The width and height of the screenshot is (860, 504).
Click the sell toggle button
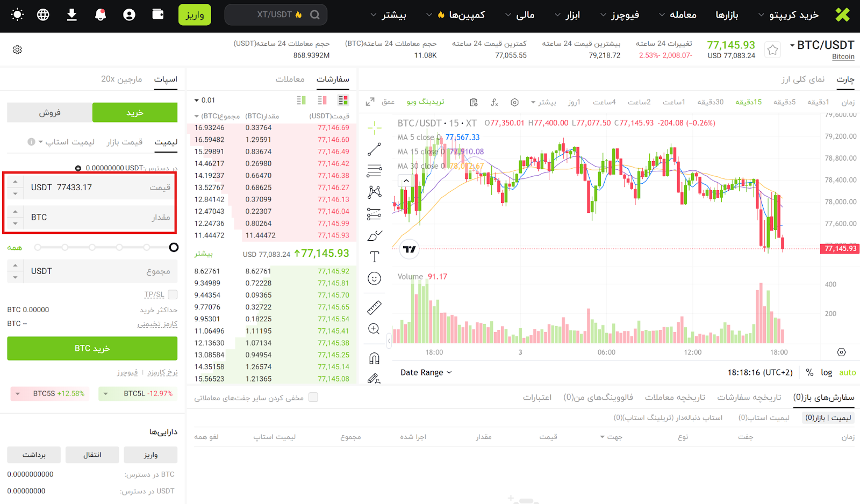49,112
